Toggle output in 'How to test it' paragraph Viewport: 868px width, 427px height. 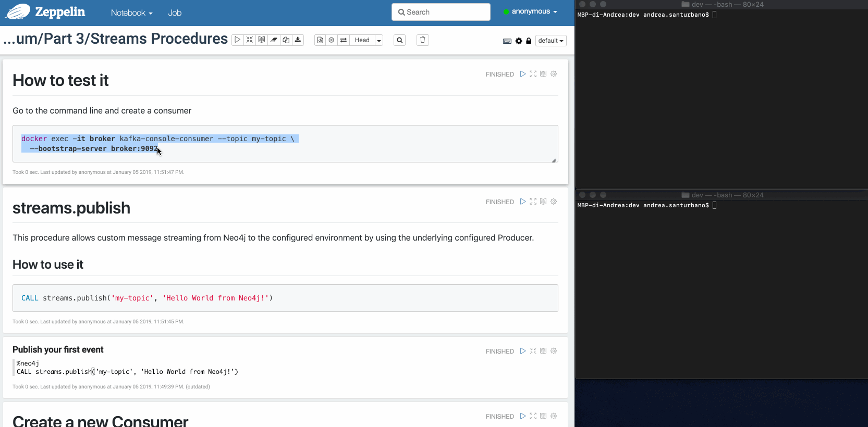tap(543, 74)
